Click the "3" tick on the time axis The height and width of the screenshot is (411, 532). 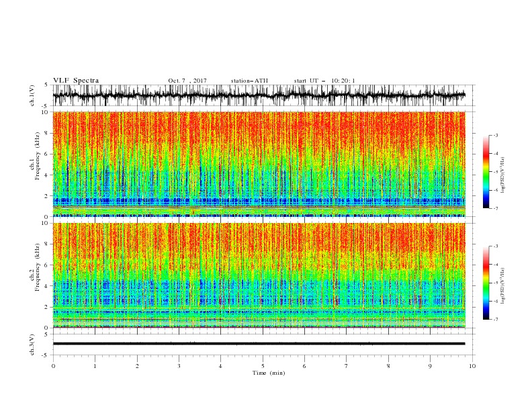[x=179, y=366]
